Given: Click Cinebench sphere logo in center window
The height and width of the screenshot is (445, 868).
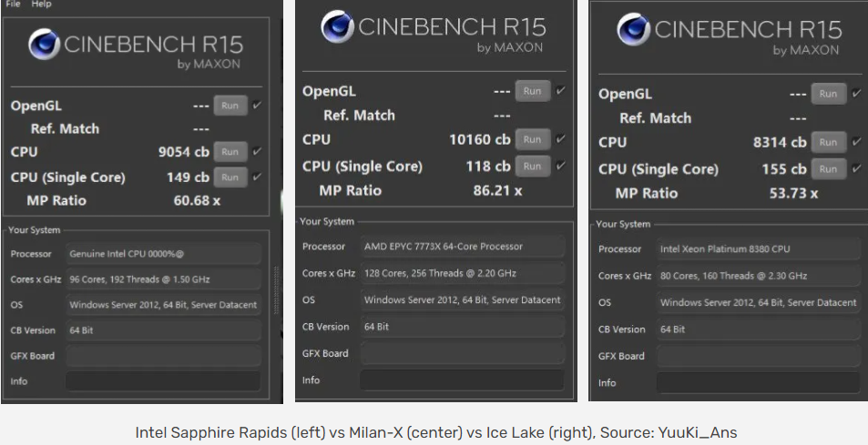Looking at the screenshot, I should [337, 26].
